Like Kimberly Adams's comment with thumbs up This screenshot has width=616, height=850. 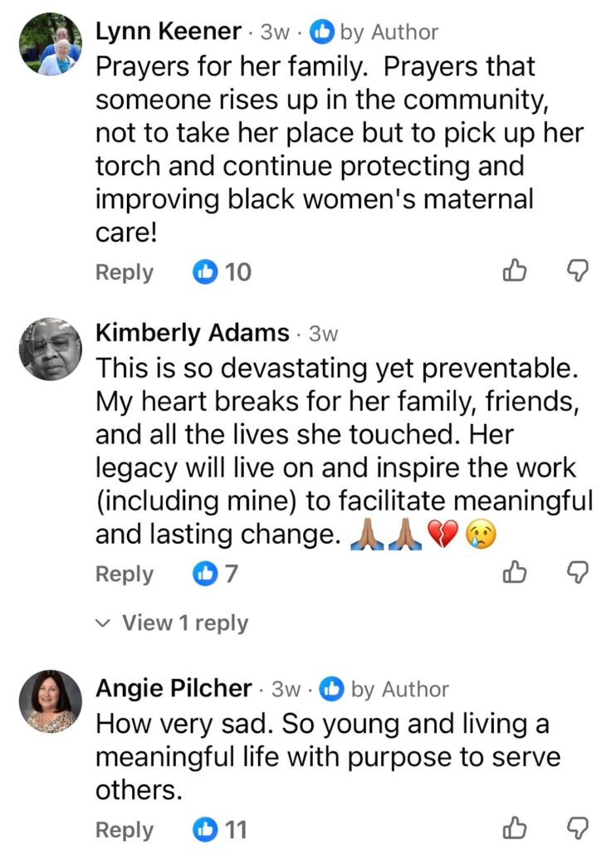click(x=516, y=572)
